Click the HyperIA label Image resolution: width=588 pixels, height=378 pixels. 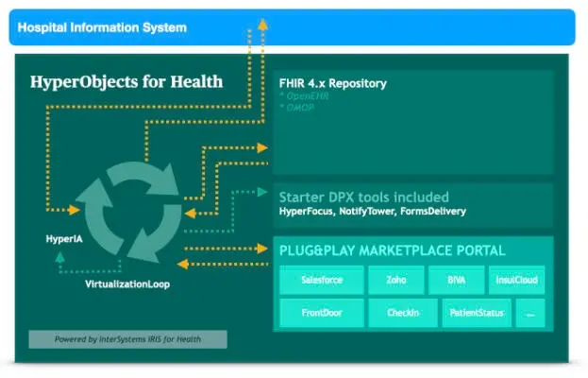click(64, 239)
